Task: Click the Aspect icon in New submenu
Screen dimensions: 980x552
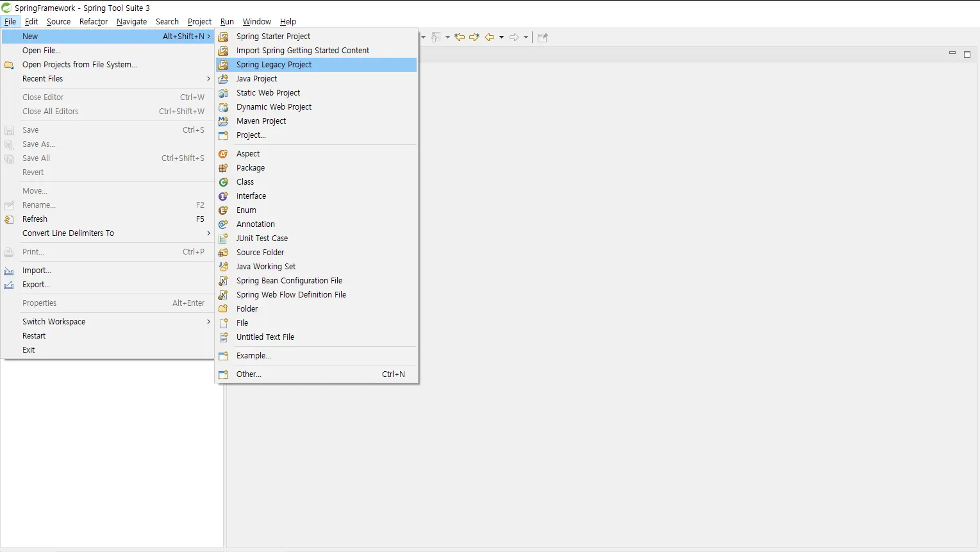Action: point(223,154)
